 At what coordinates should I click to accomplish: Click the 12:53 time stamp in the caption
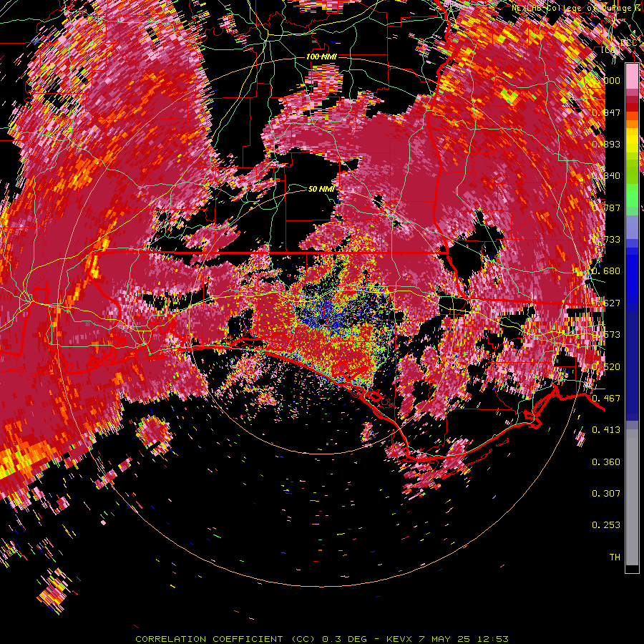tap(493, 639)
